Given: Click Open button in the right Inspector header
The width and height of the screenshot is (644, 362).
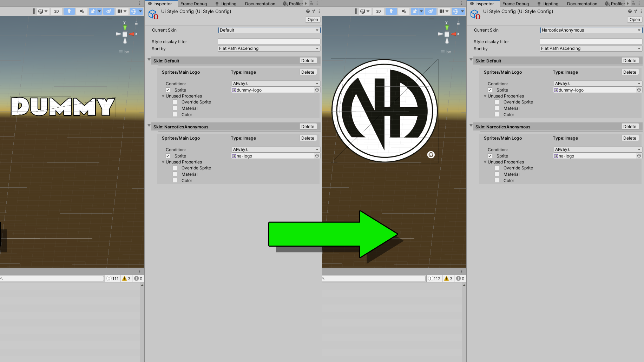Looking at the screenshot, I should (x=635, y=20).
